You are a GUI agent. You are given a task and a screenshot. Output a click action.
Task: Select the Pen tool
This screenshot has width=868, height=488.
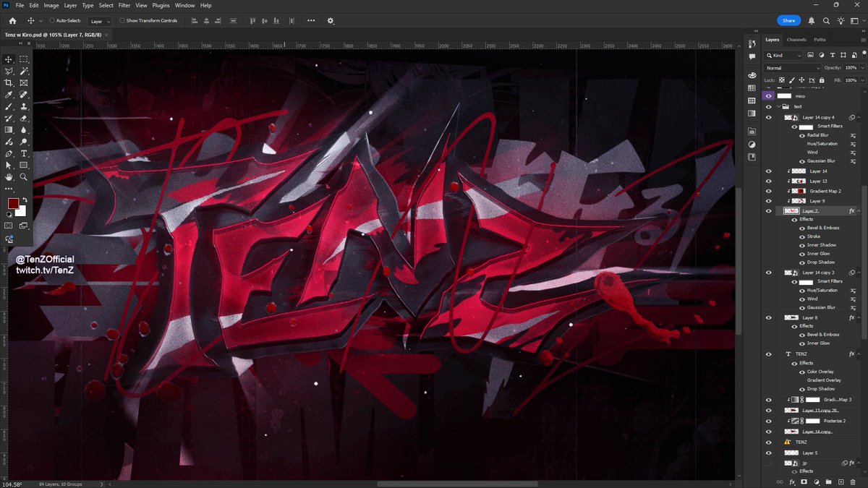pyautogui.click(x=9, y=153)
